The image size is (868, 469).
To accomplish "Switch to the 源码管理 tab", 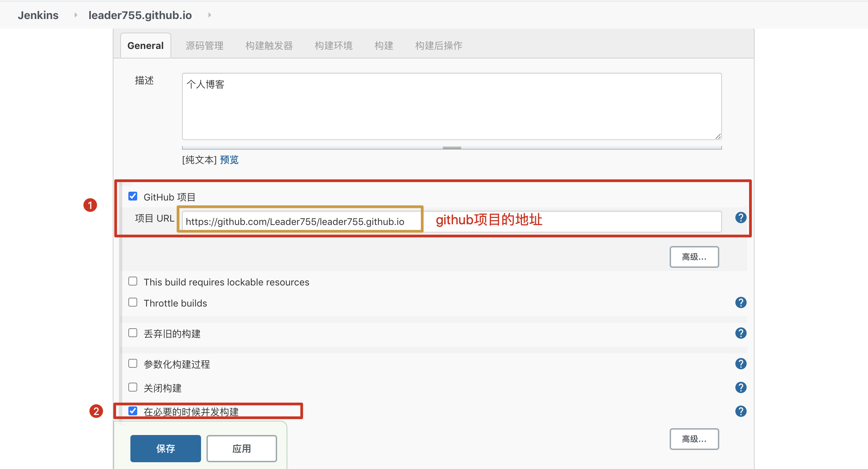I will [x=204, y=46].
